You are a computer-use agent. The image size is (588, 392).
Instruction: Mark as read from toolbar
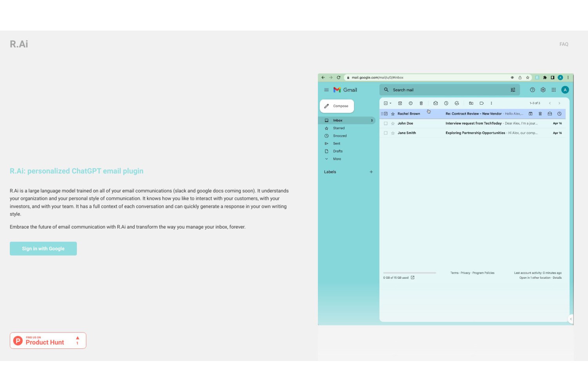point(436,103)
